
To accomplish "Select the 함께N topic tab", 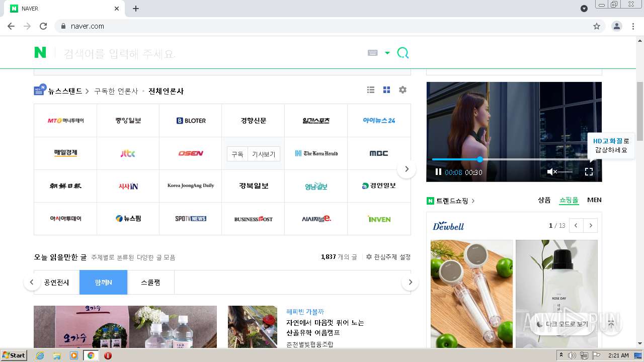I will pyautogui.click(x=103, y=283).
